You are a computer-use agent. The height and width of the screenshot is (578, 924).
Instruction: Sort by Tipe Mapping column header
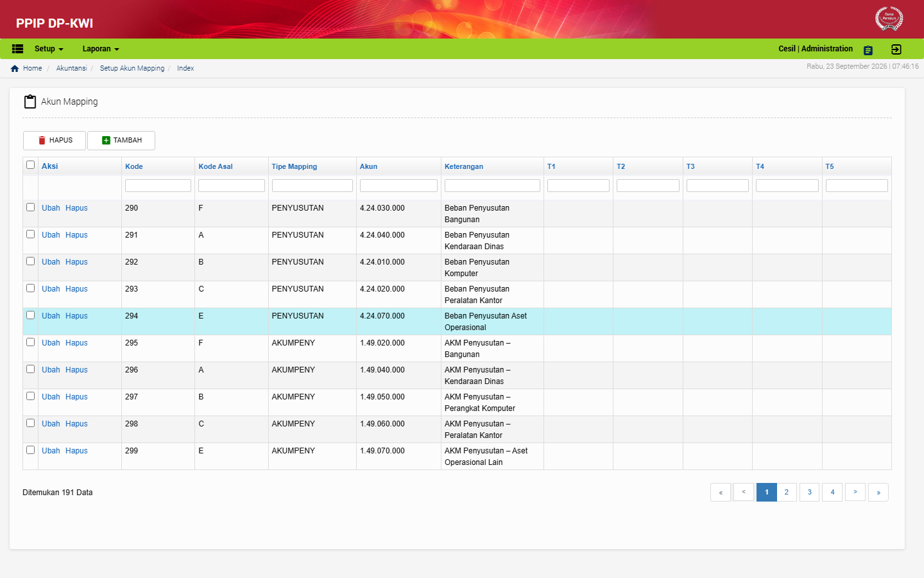tap(295, 166)
